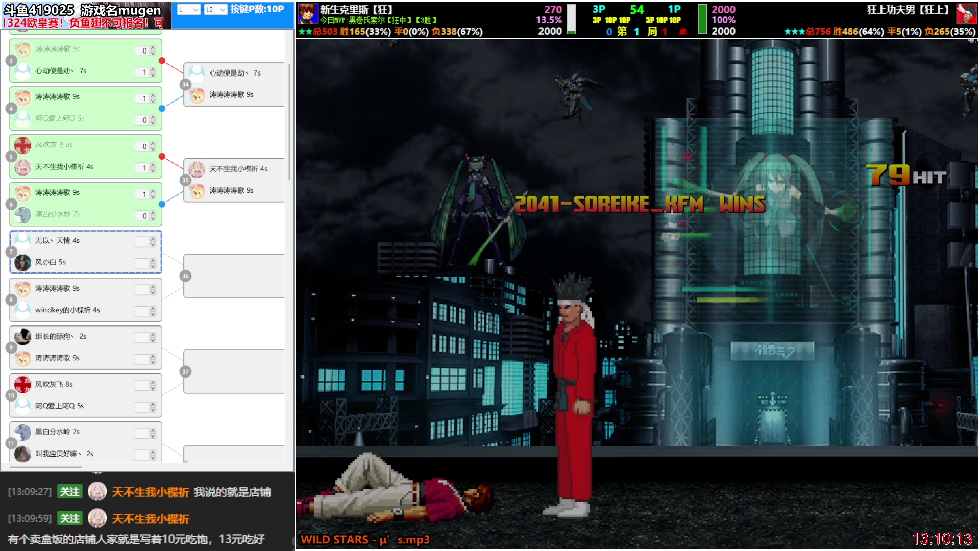Select match number 7 badge
980x551 pixels.
tap(11, 252)
